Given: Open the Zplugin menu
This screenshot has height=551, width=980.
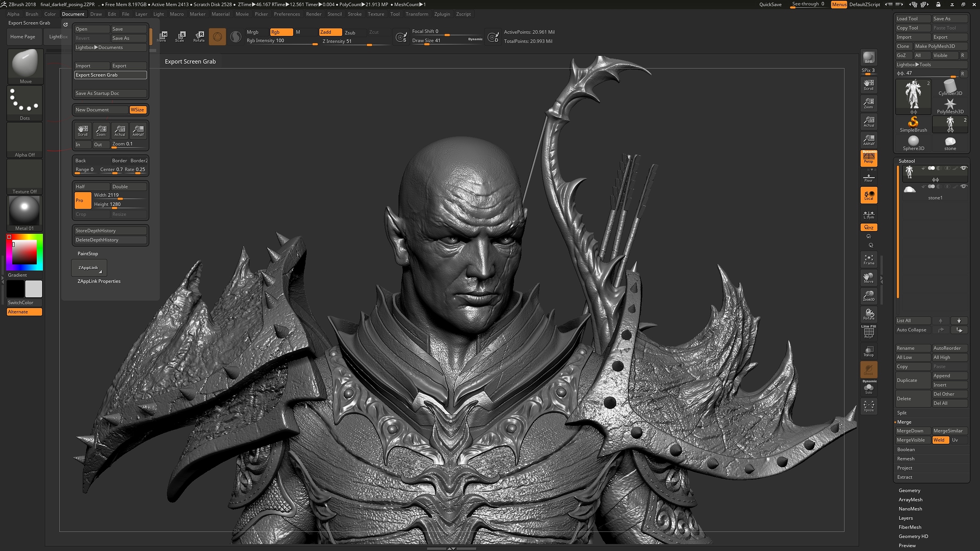Looking at the screenshot, I should click(x=443, y=14).
